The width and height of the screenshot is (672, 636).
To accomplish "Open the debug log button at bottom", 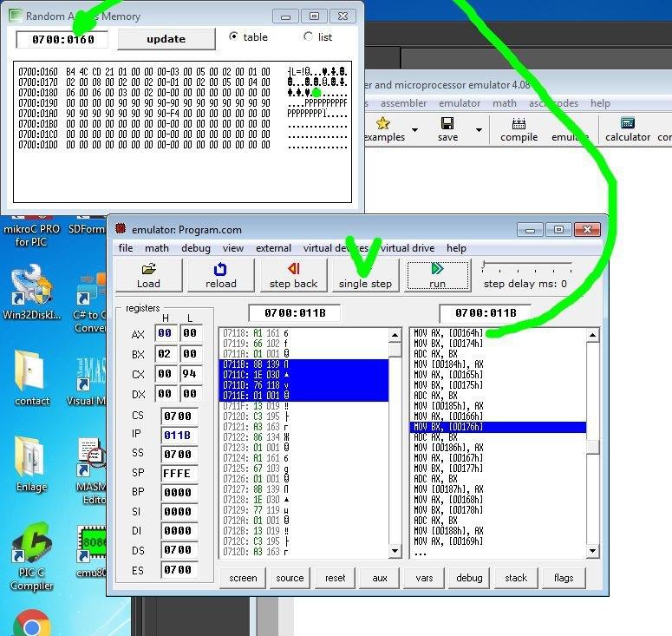I will coord(469,578).
